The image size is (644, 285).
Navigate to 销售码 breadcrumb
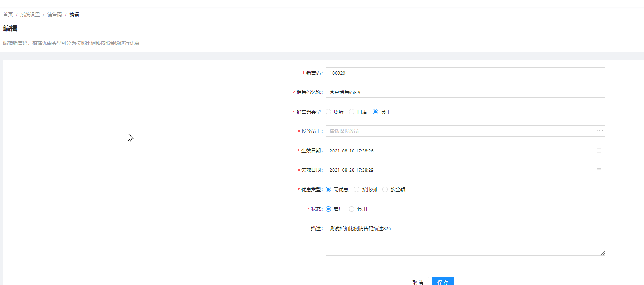55,14
